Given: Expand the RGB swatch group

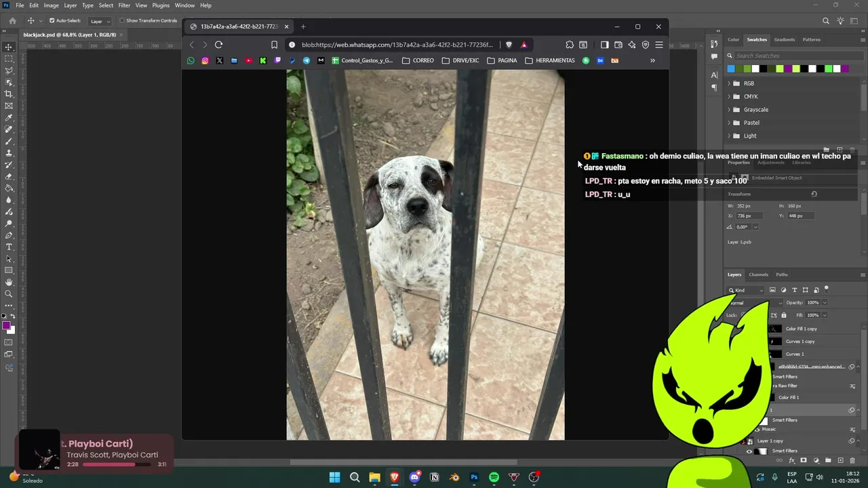Looking at the screenshot, I should click(729, 83).
